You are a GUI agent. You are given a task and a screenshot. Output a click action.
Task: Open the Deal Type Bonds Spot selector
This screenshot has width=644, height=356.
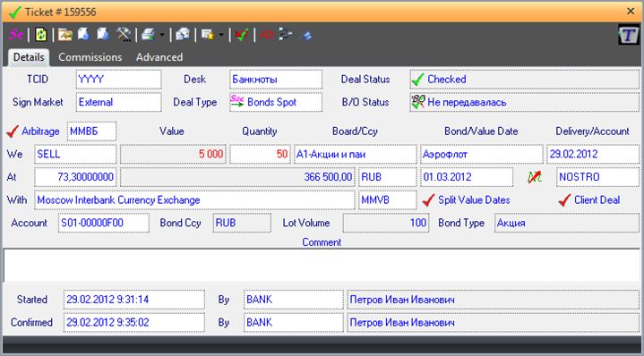tap(276, 102)
